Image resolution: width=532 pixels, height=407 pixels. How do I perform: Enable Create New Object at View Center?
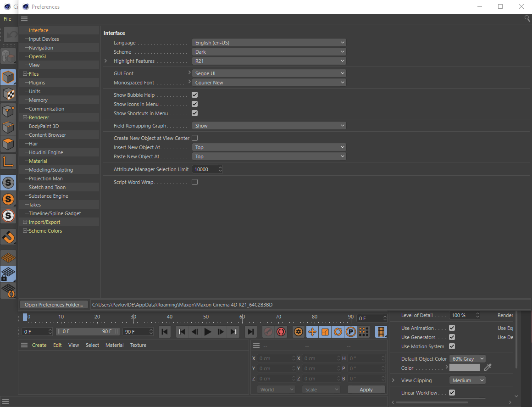[x=195, y=138]
